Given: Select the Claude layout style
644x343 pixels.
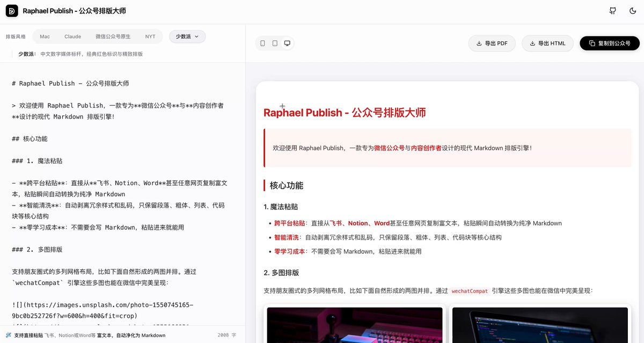Looking at the screenshot, I should pos(72,37).
